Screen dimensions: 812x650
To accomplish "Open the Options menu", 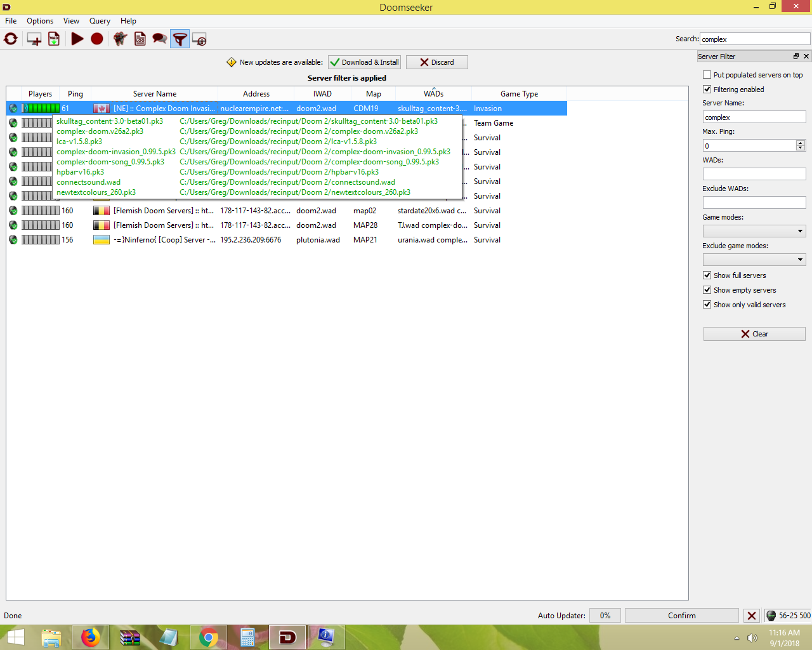I will click(40, 21).
